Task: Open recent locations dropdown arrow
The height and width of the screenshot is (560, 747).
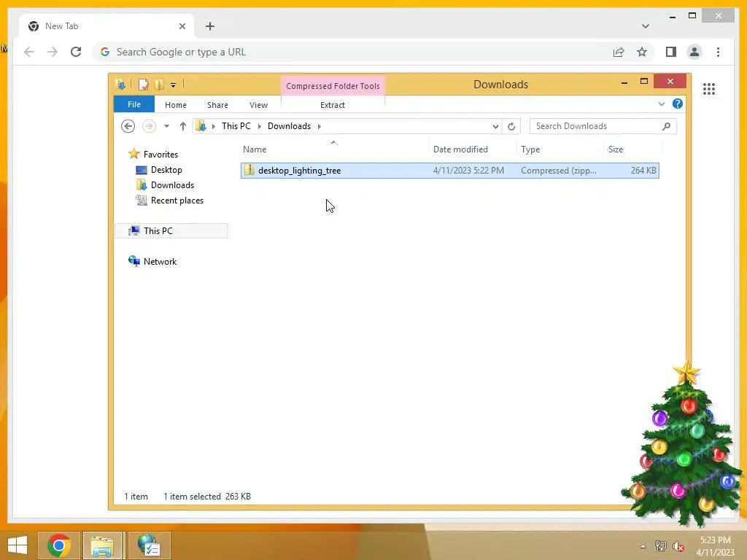Action: (166, 126)
